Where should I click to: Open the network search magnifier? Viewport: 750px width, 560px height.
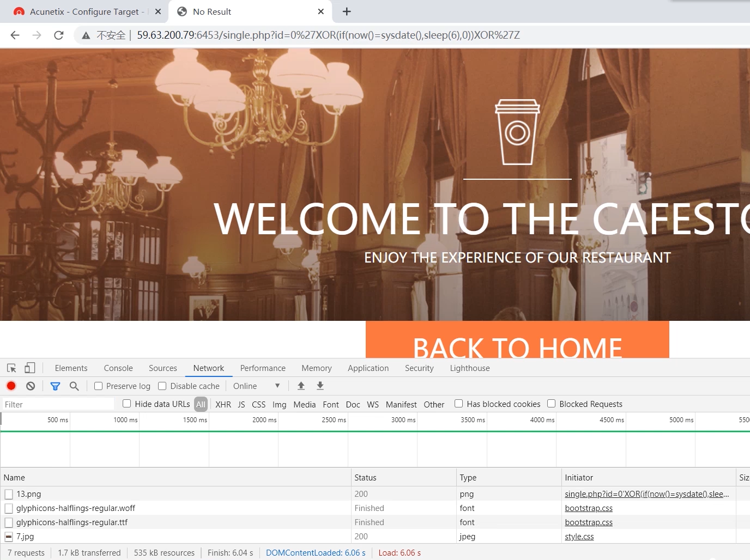(x=74, y=386)
